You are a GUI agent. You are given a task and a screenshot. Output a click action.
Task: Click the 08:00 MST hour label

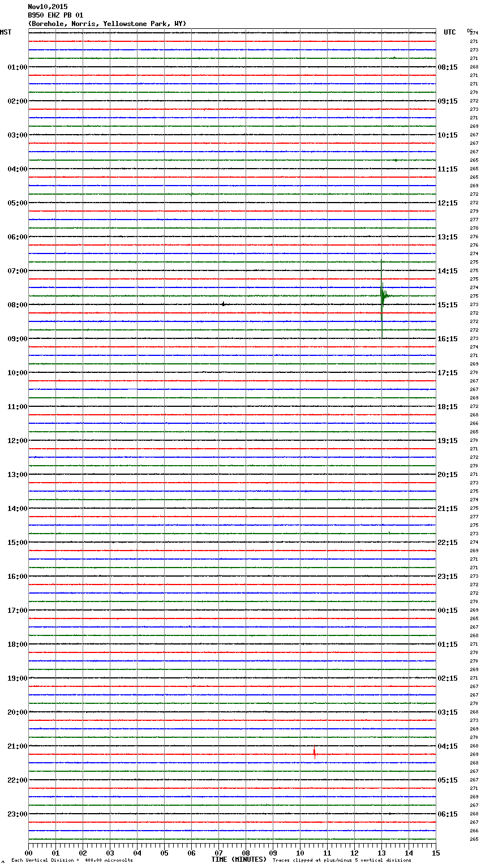point(18,304)
